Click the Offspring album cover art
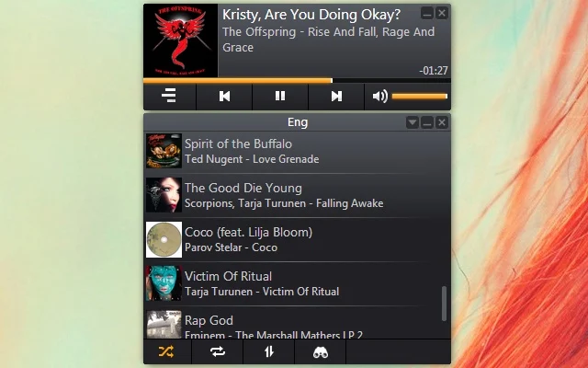Screen dimensions: 588x368 pyautogui.click(x=180, y=40)
